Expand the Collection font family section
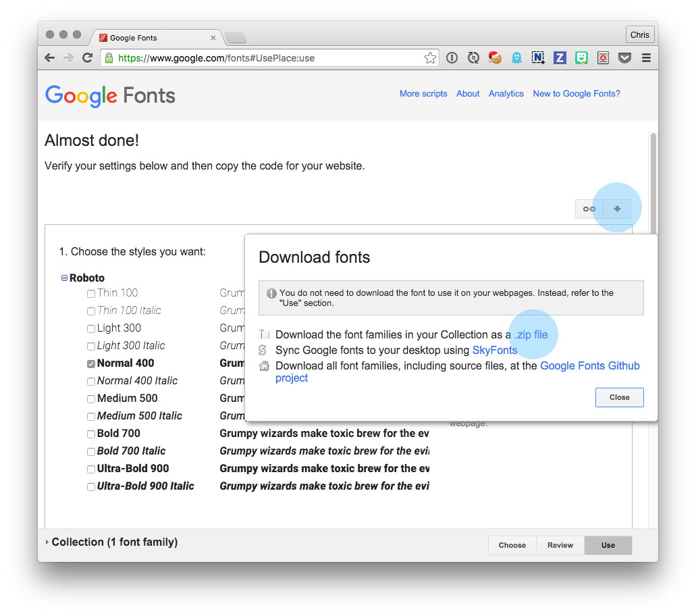This screenshot has width=696, height=616. [47, 542]
